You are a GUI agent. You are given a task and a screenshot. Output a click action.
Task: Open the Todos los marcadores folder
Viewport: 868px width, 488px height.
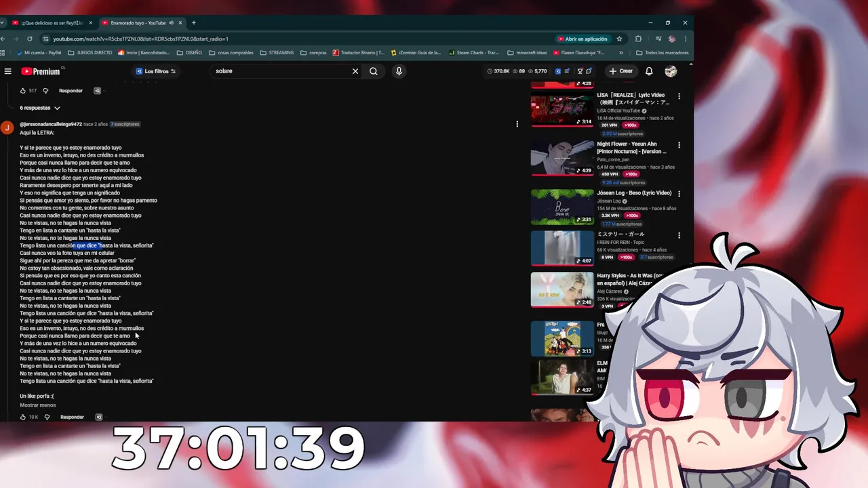click(662, 52)
